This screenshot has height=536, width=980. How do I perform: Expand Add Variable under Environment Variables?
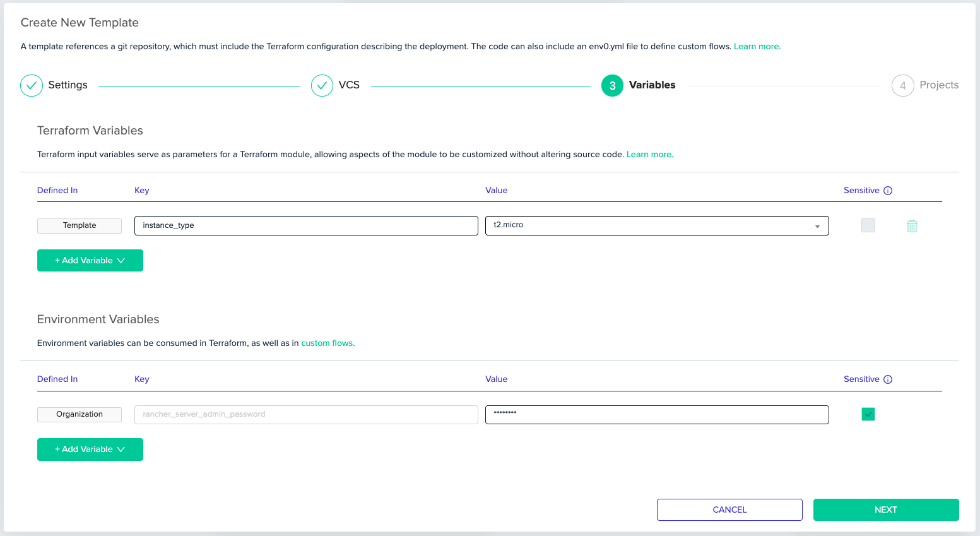point(90,449)
